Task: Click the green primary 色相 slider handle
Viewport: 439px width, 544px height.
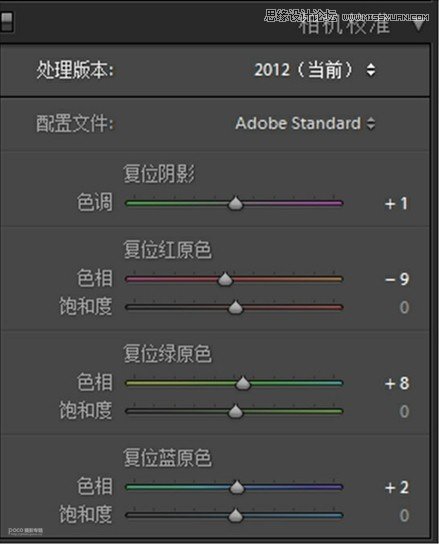Action: 243,383
